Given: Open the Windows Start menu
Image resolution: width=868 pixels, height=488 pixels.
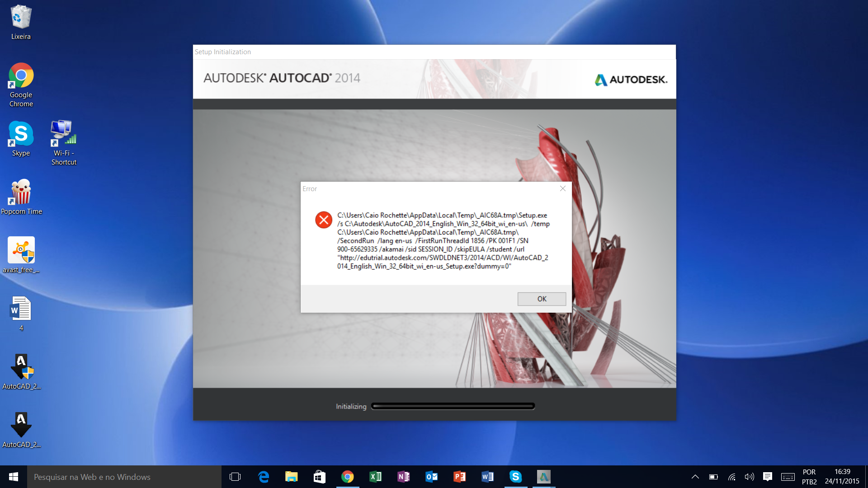Looking at the screenshot, I should tap(14, 477).
